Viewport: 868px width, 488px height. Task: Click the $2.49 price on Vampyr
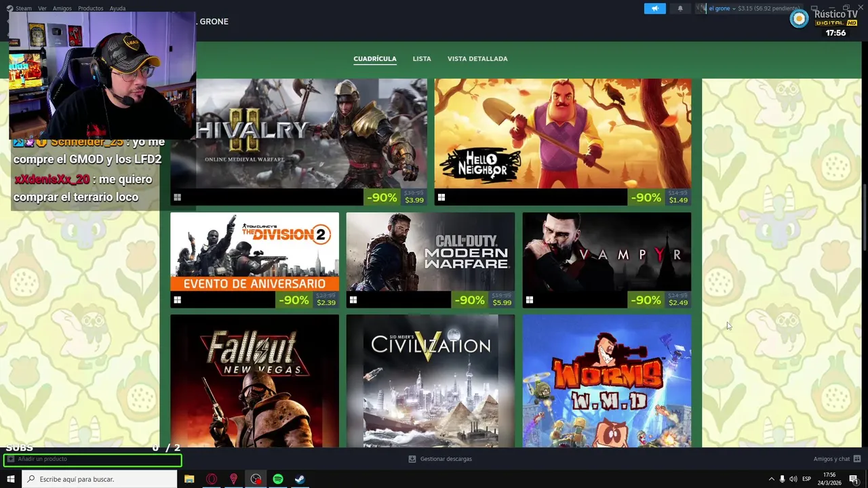coord(678,302)
